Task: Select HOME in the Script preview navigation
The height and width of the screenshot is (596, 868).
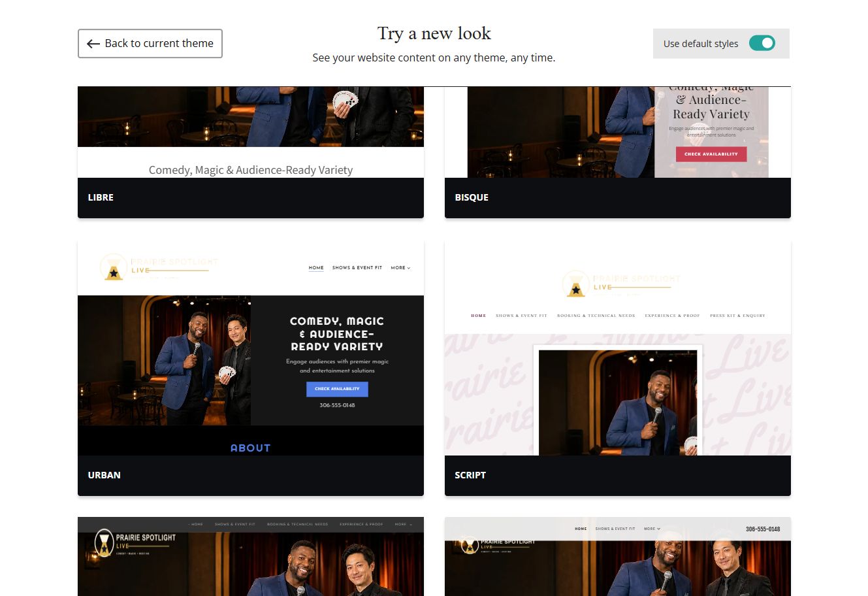Action: coord(479,316)
